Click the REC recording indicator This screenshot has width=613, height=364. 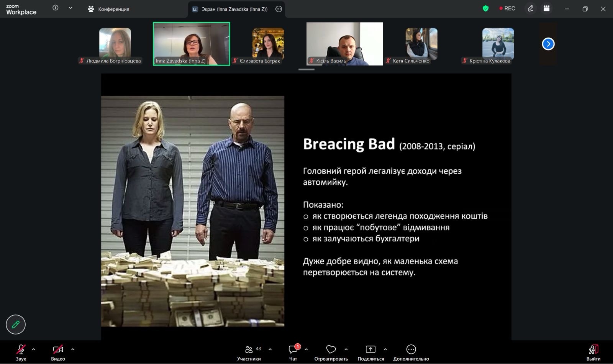pyautogui.click(x=507, y=8)
